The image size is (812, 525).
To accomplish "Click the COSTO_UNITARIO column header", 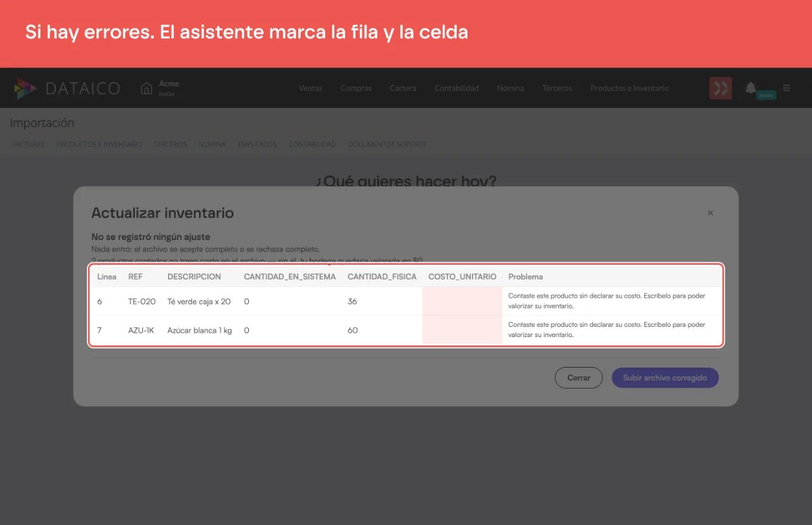I will (462, 277).
